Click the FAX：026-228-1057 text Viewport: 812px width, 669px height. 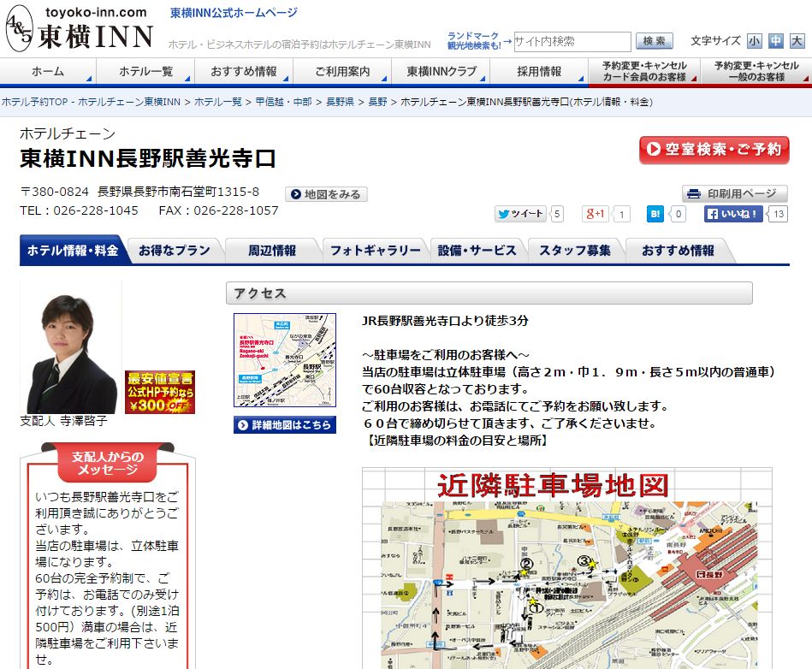(218, 210)
